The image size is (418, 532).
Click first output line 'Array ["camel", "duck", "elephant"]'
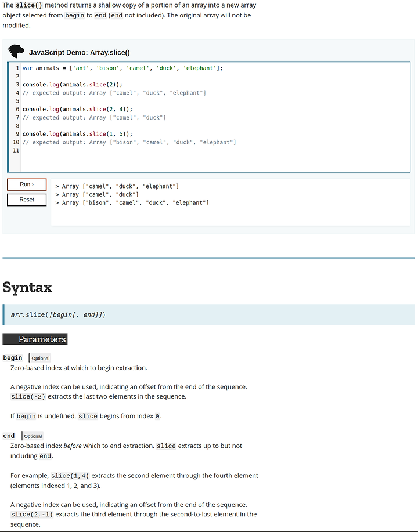(117, 186)
